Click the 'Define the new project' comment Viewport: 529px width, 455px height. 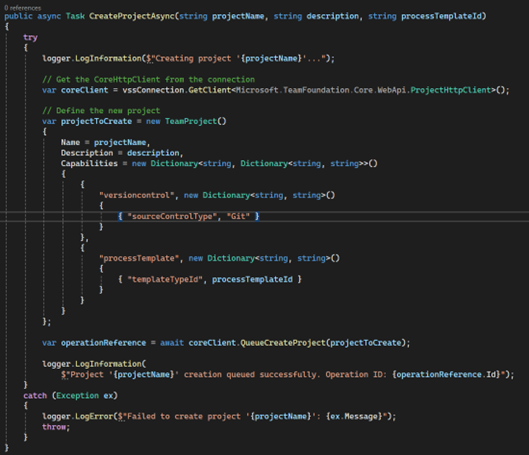[x=101, y=111]
